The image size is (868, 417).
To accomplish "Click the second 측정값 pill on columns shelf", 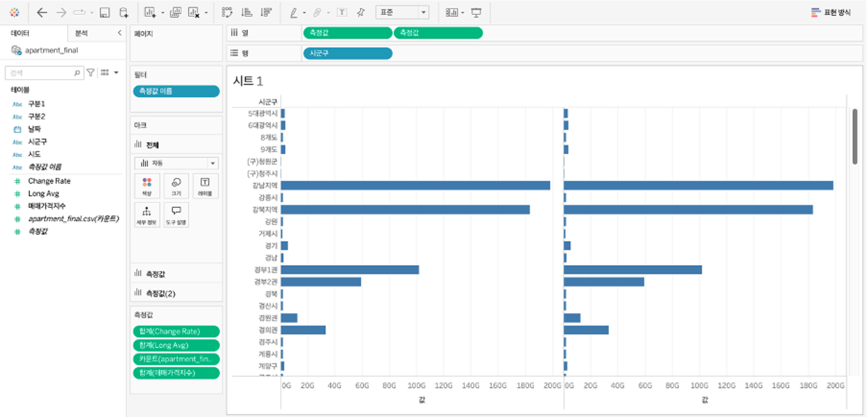I will tap(438, 33).
